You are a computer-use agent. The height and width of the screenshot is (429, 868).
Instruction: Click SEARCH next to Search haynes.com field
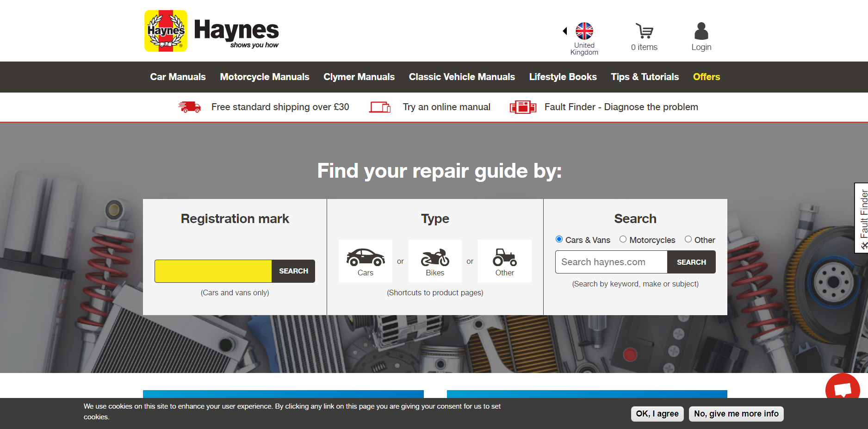(691, 262)
